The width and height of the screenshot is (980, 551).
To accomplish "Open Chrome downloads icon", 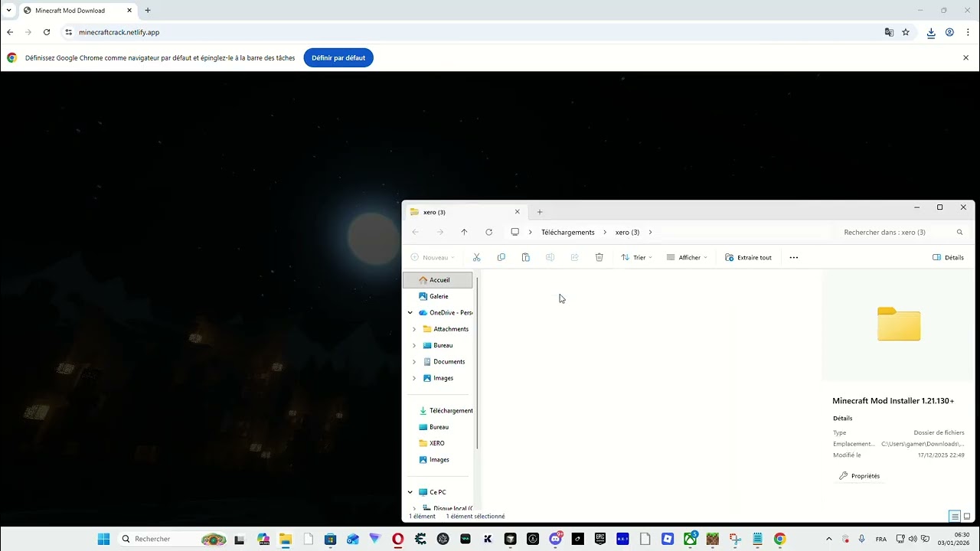I will [x=931, y=32].
